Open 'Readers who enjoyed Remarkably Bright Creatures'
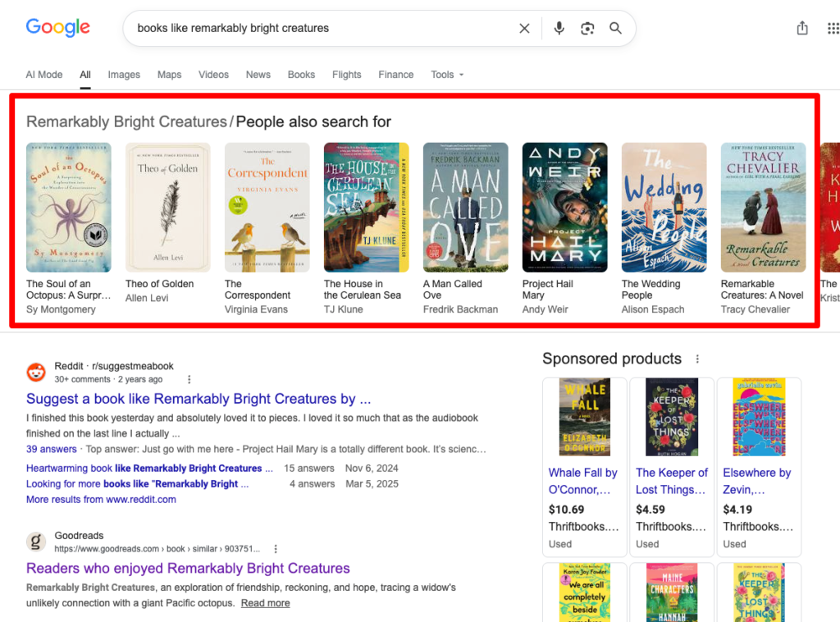The image size is (840, 622). tap(188, 568)
